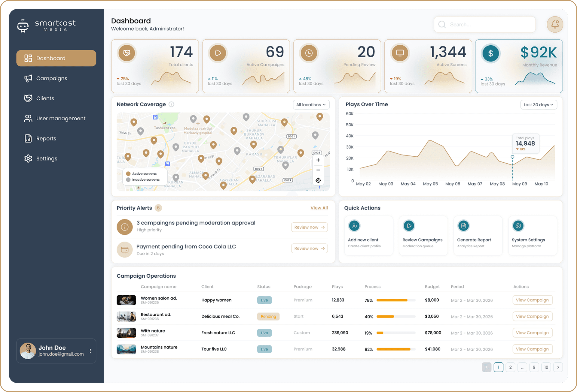Click the System Settings gear icon
Screen dimensions: 577x392
coord(518,226)
